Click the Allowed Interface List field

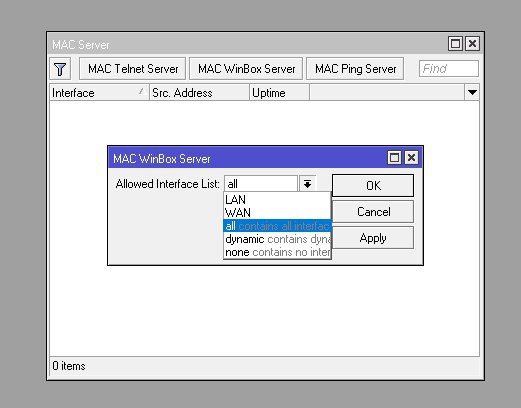tap(261, 184)
